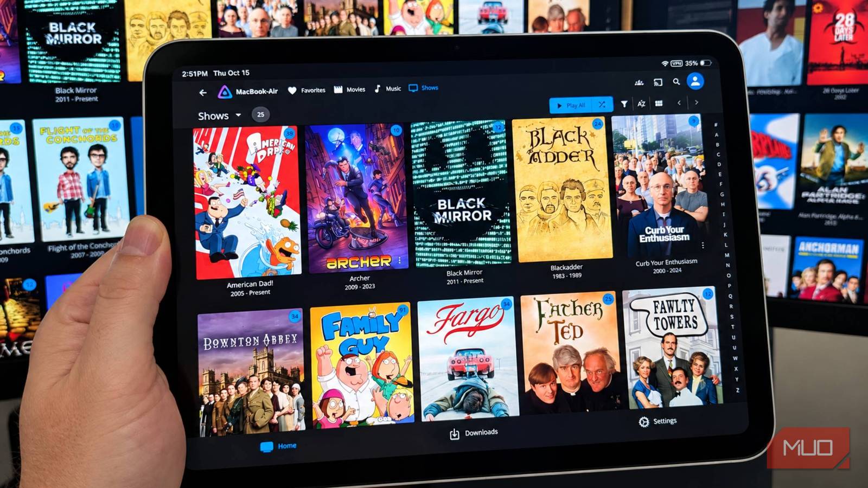Viewport: 868px width, 488px height.
Task: Switch to the Movies tab
Action: (x=349, y=89)
